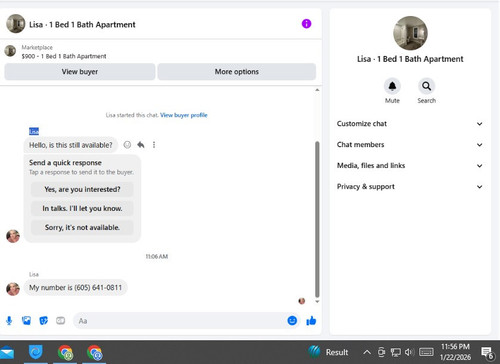
Task: Open View buyer profile link
Action: coord(184,115)
